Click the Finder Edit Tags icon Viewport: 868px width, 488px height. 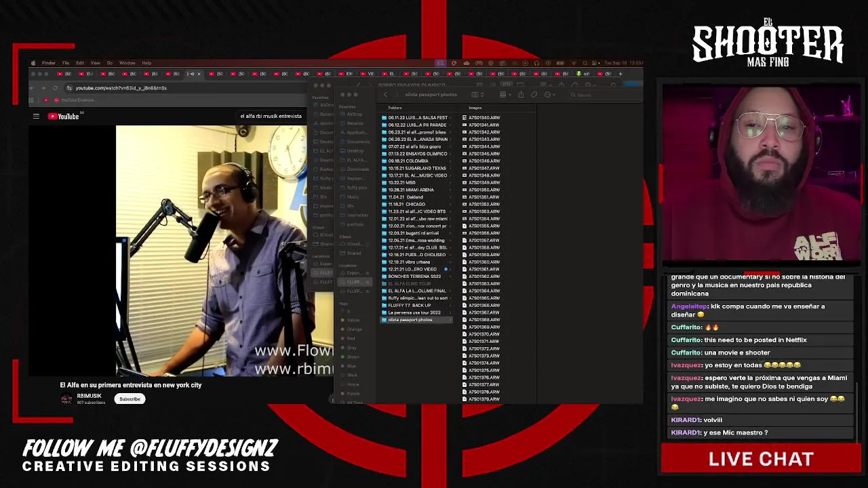click(x=534, y=95)
